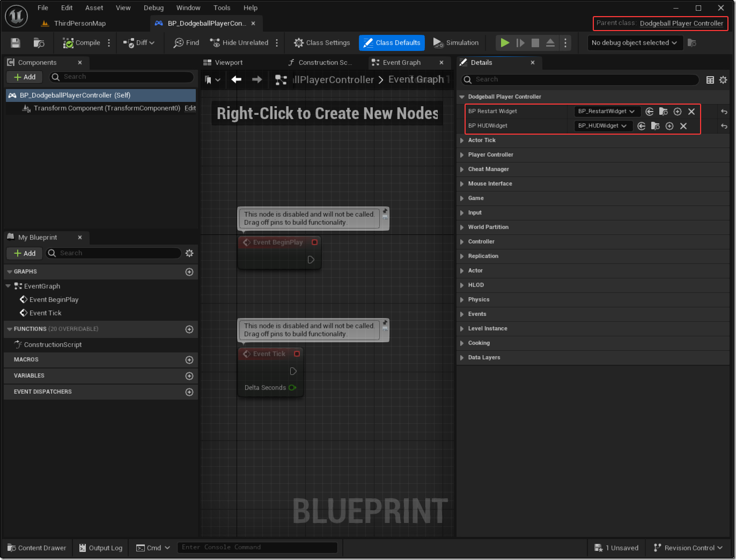Toggle Class Defaults view
Viewport: 736px width, 560px height.
[392, 43]
